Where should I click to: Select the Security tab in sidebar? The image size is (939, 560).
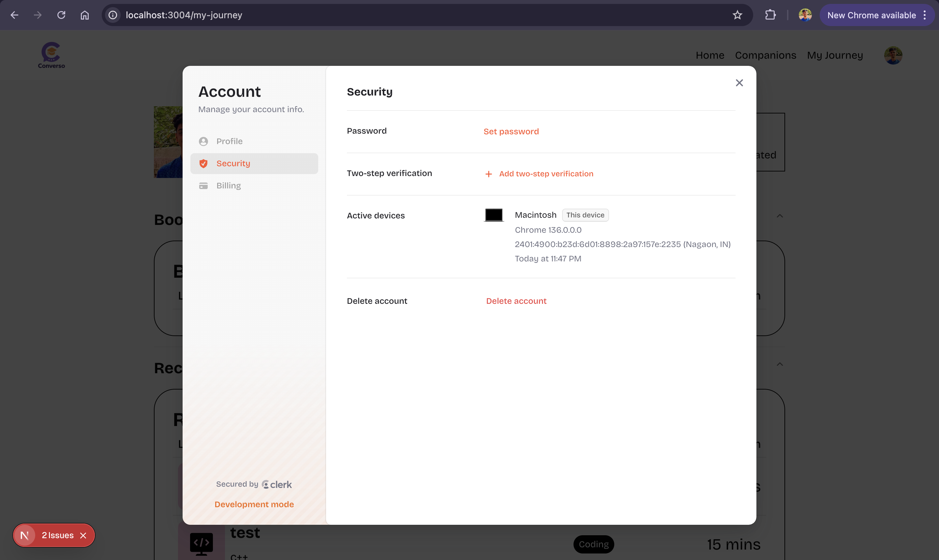tap(233, 163)
